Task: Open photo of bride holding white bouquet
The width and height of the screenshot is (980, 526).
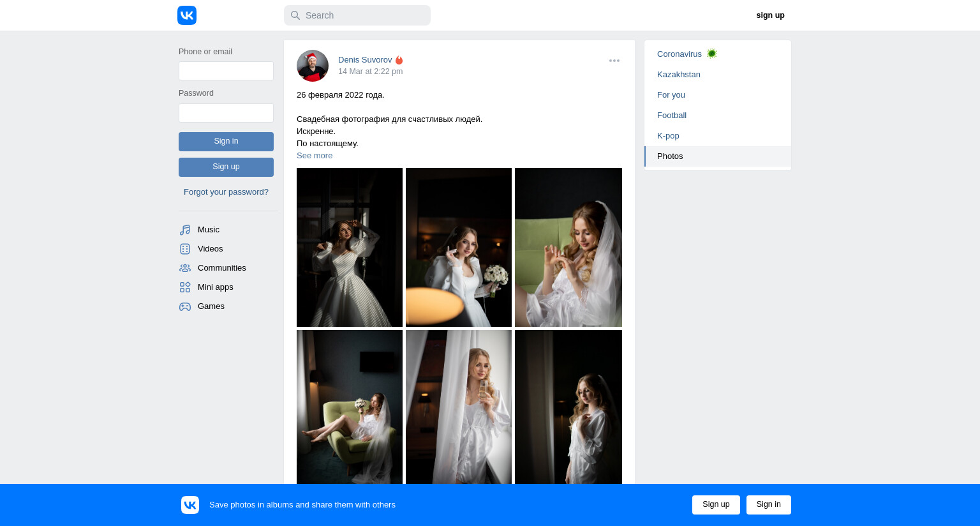Action: [459, 248]
